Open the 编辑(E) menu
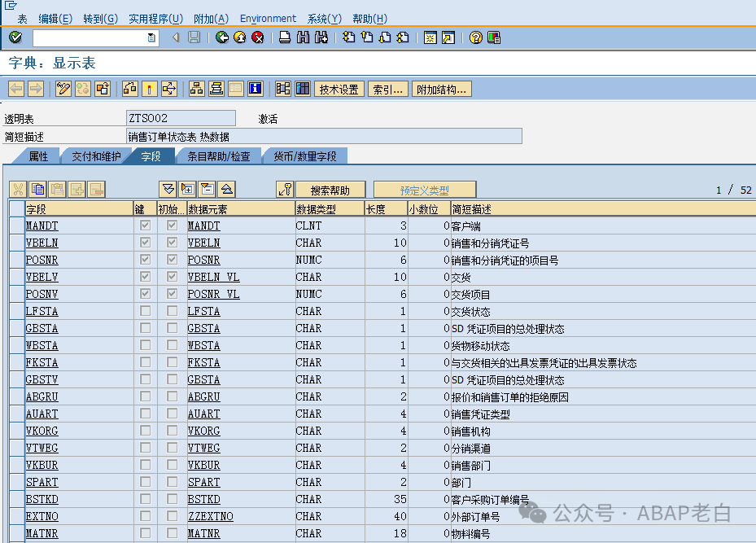Screen dimensions: 756x543 point(55,19)
